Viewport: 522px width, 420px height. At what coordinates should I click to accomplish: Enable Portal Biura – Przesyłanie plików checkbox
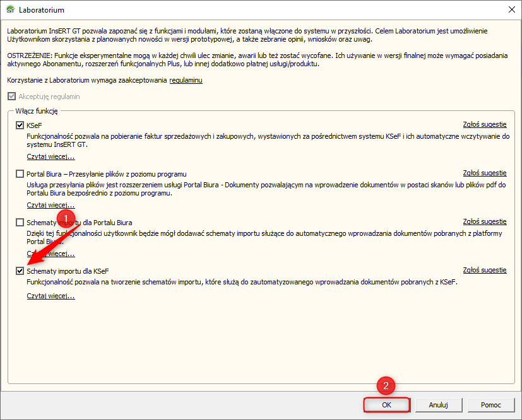point(20,174)
